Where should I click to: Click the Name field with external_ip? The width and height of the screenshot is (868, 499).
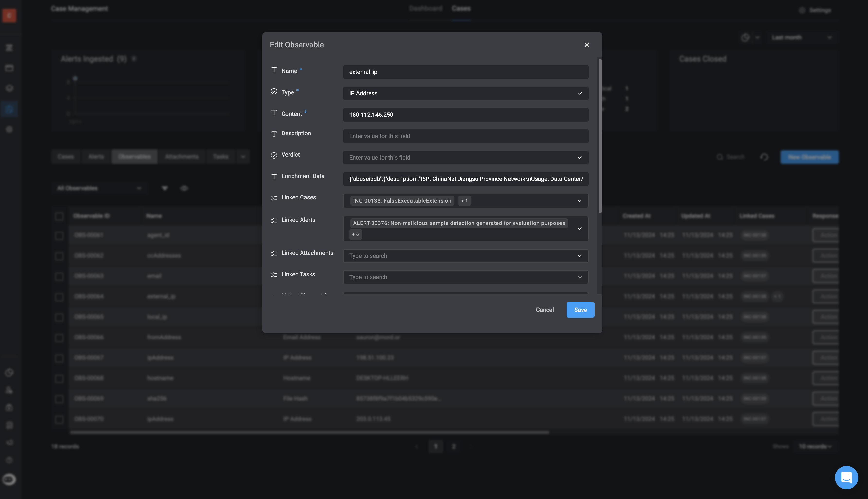point(466,72)
